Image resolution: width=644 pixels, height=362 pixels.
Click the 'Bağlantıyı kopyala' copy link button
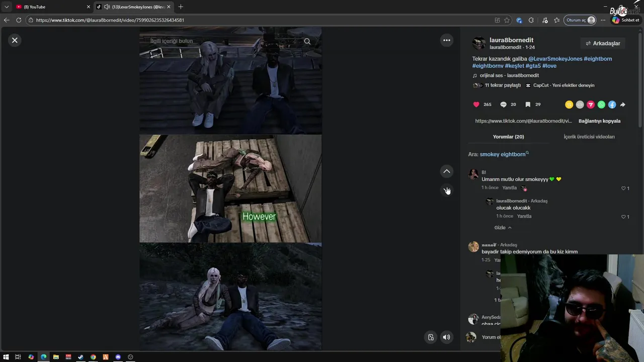[x=599, y=121]
